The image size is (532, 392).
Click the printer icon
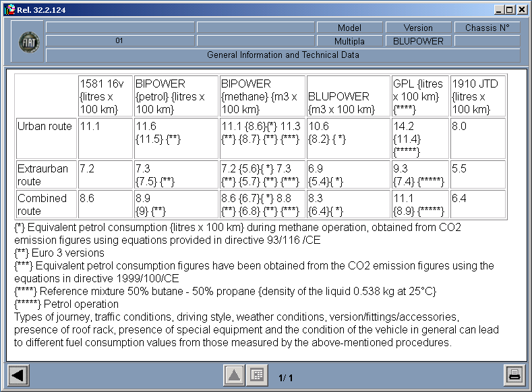(514, 375)
